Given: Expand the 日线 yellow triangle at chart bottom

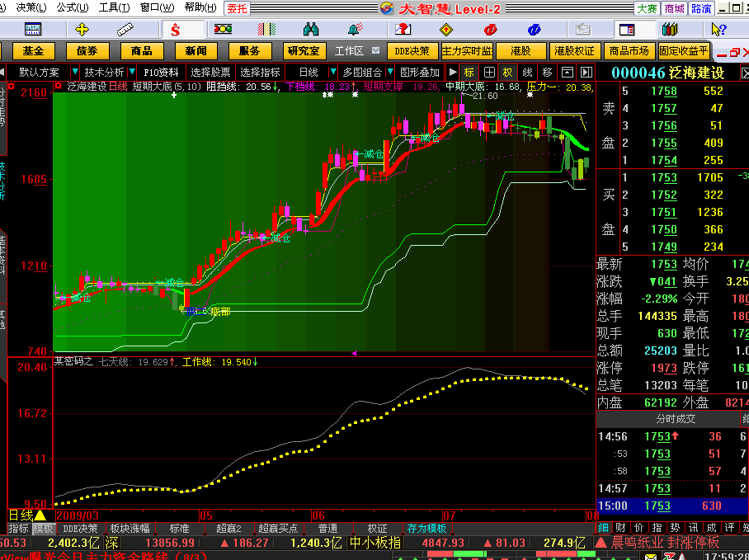Looking at the screenshot, I should pos(40,515).
